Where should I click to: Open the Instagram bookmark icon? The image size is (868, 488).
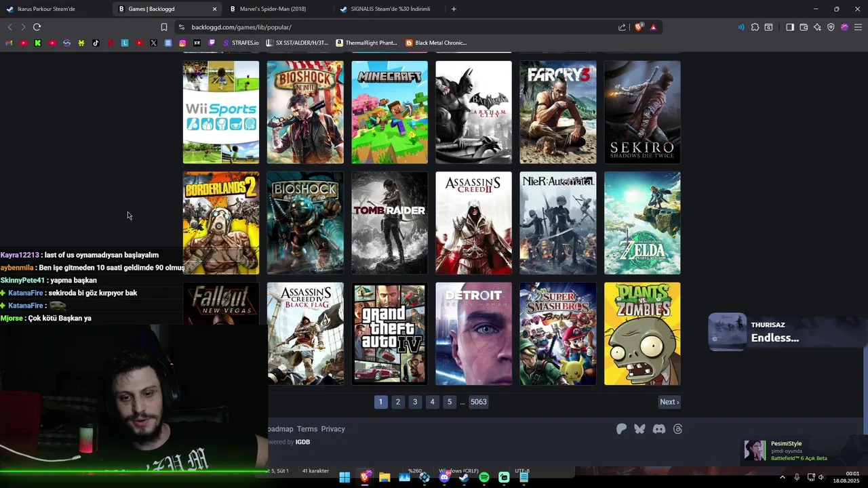pos(182,43)
